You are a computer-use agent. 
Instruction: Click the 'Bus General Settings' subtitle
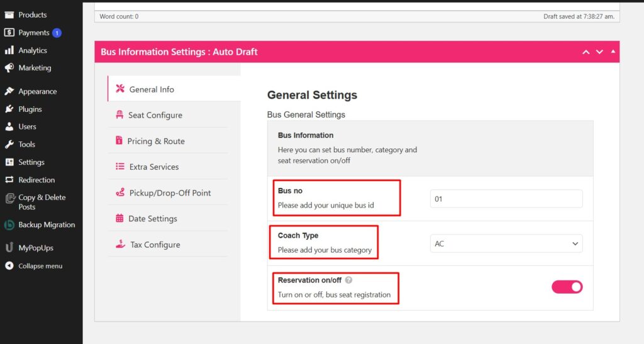[x=306, y=114]
